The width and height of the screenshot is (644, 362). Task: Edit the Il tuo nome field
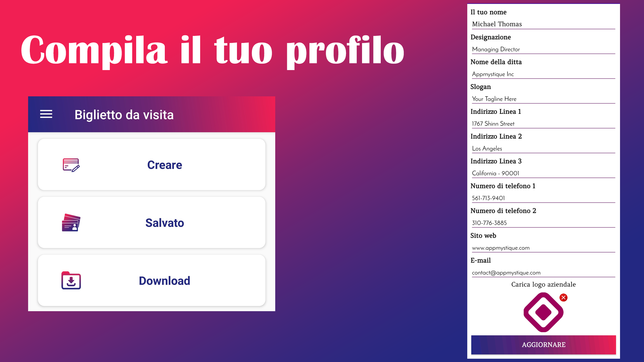click(x=543, y=24)
